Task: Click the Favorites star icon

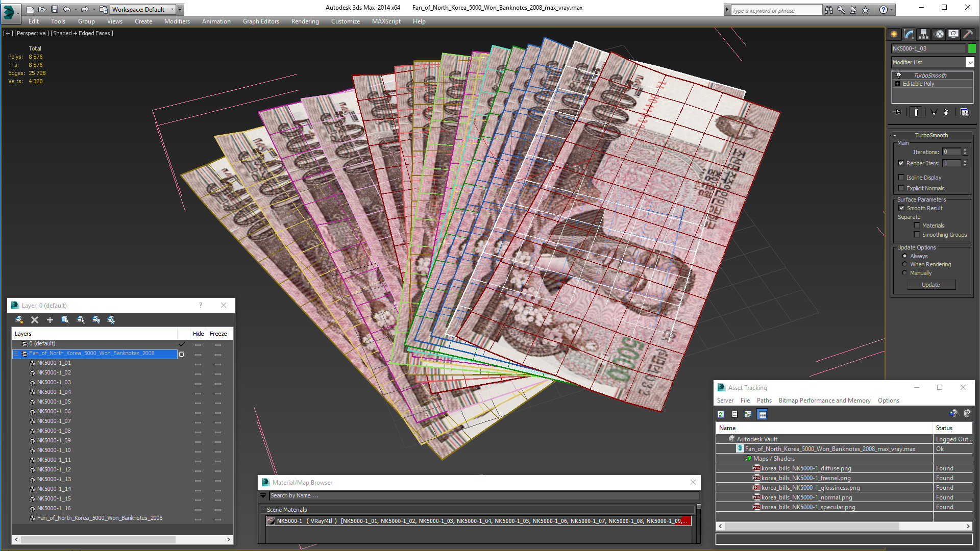Action: [866, 10]
